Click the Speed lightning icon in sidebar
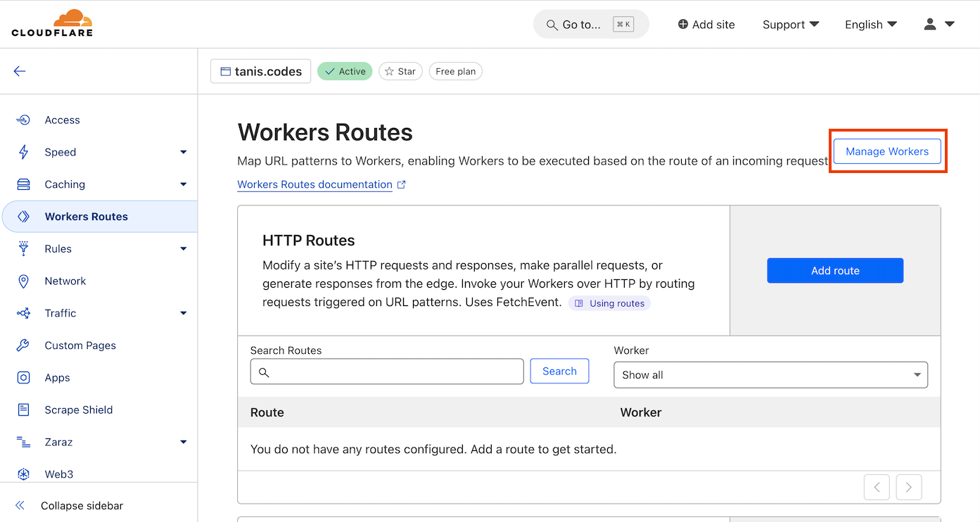This screenshot has width=980, height=522. [x=22, y=152]
